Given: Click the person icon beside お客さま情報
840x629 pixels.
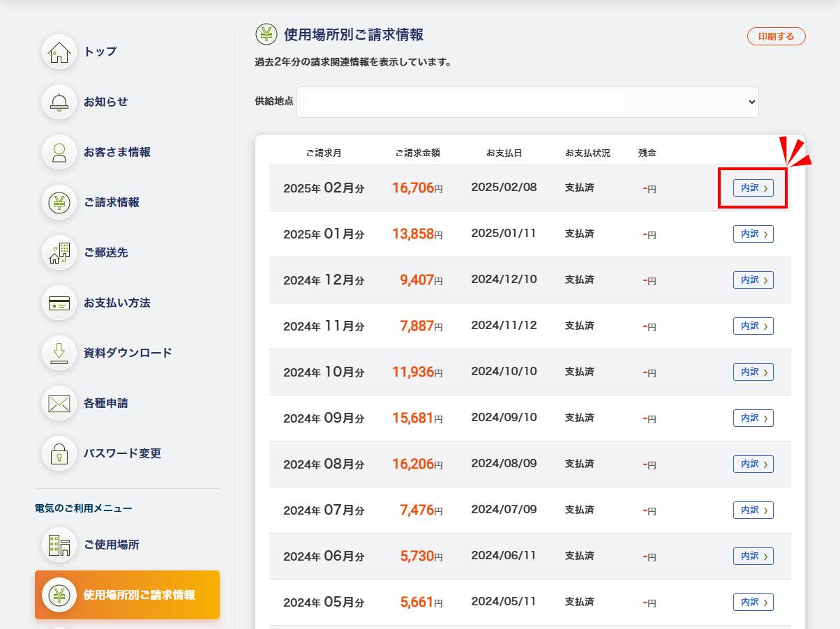Looking at the screenshot, I should tap(59, 152).
